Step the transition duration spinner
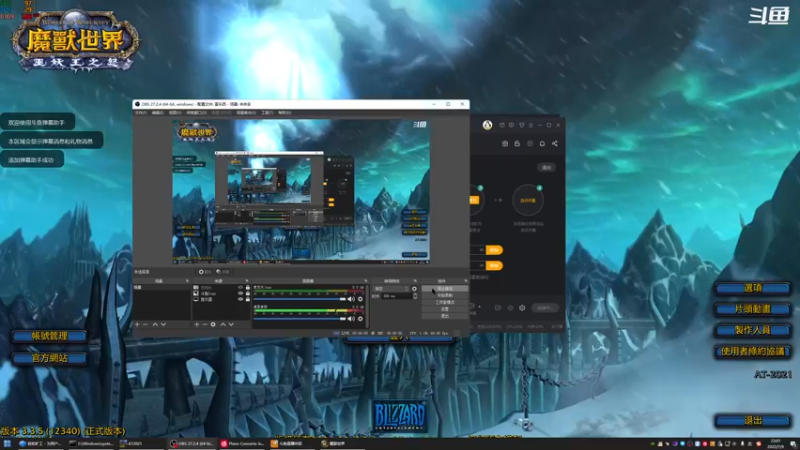Image resolution: width=800 pixels, height=450 pixels. (x=415, y=296)
